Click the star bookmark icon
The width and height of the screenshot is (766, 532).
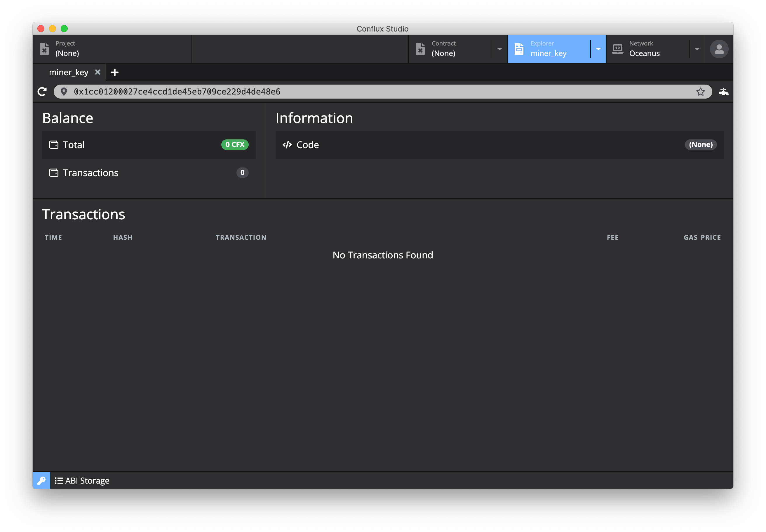[x=700, y=92]
